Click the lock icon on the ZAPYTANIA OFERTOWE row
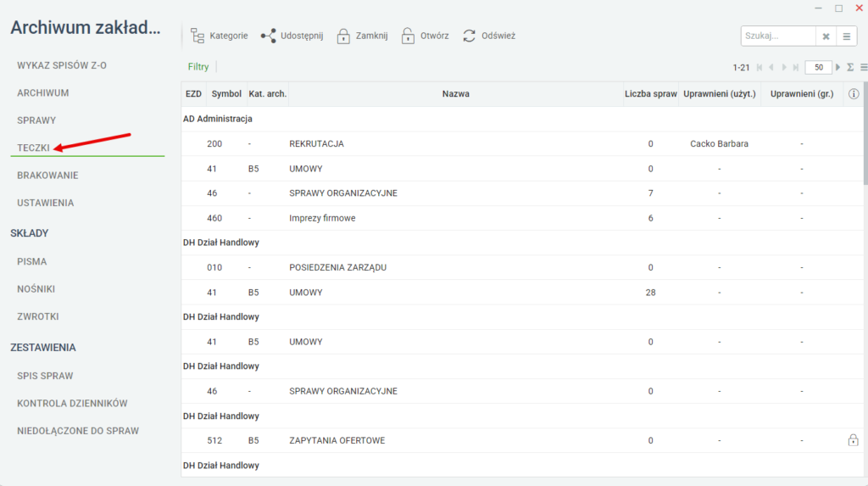Image resolution: width=868 pixels, height=486 pixels. (853, 440)
